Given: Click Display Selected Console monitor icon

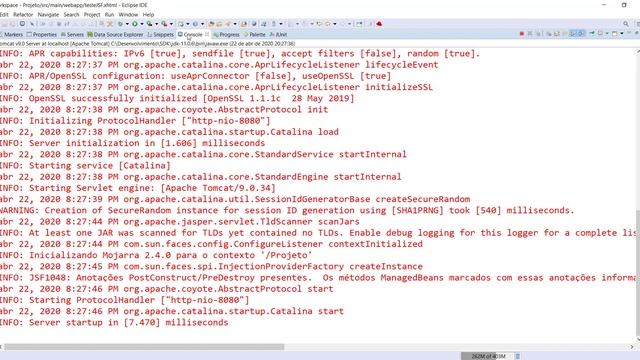Looking at the screenshot, I should [x=600, y=33].
